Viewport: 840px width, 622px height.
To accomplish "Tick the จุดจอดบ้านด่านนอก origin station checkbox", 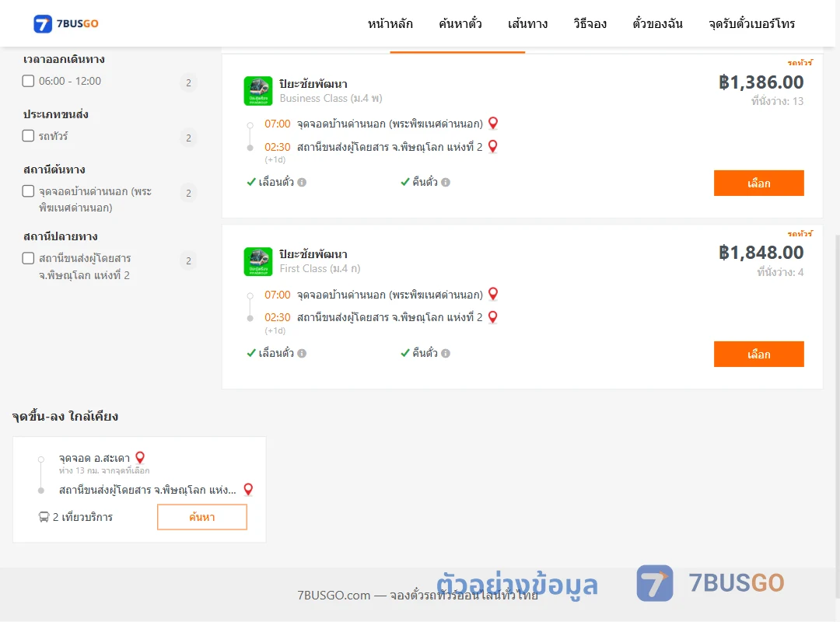I will click(x=29, y=191).
